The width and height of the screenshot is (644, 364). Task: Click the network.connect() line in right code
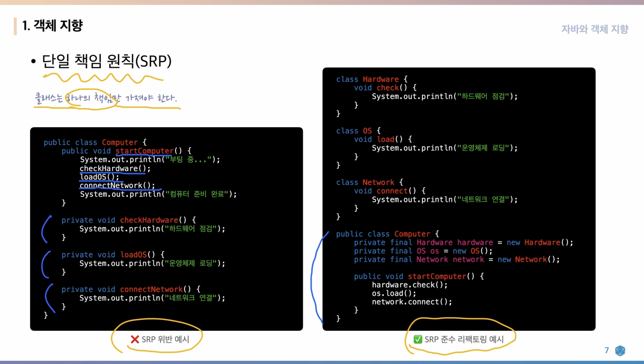point(412,302)
